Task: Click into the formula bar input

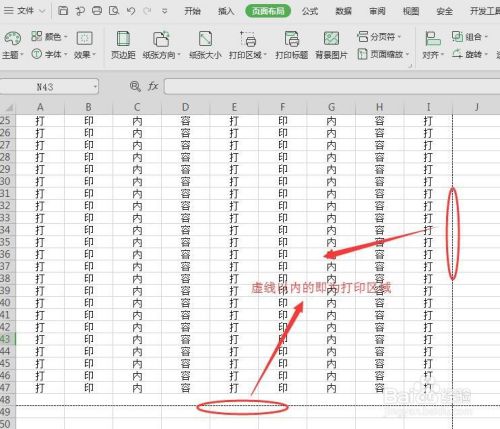Action: click(x=332, y=87)
